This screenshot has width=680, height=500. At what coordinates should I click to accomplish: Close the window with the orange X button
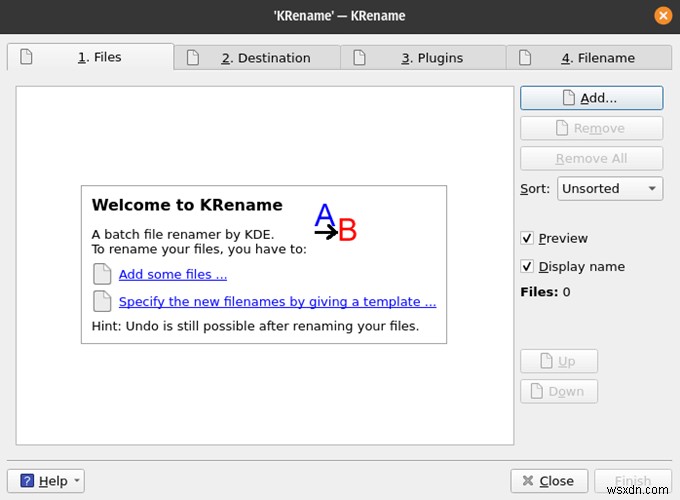663,16
